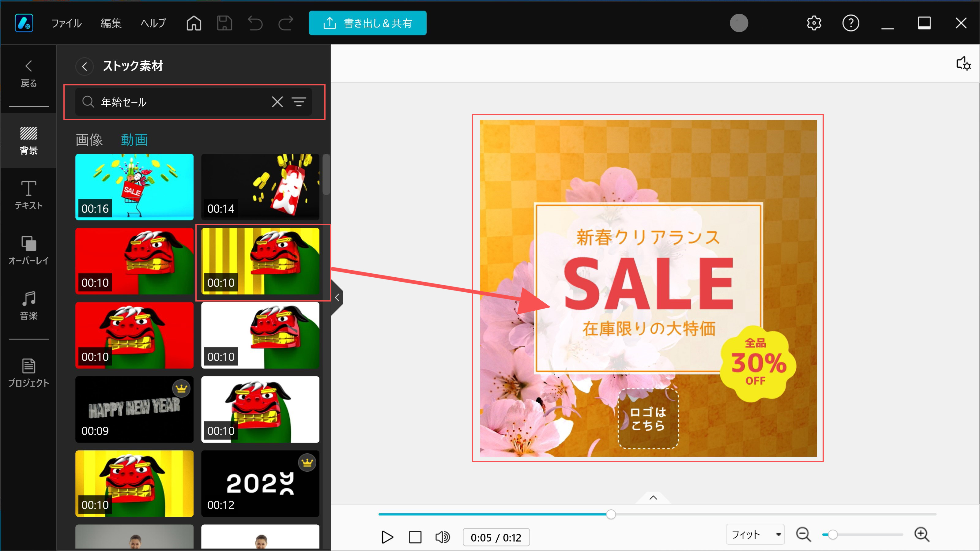Open the user account avatar
Viewport: 980px width, 551px height.
click(739, 23)
